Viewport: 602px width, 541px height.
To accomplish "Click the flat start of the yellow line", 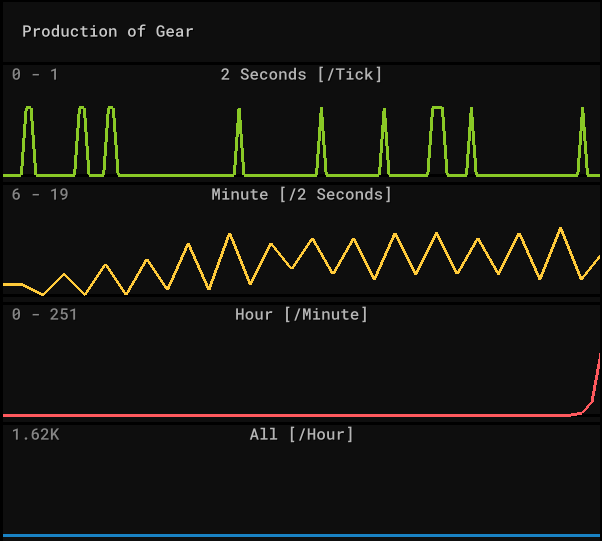I will point(12,284).
